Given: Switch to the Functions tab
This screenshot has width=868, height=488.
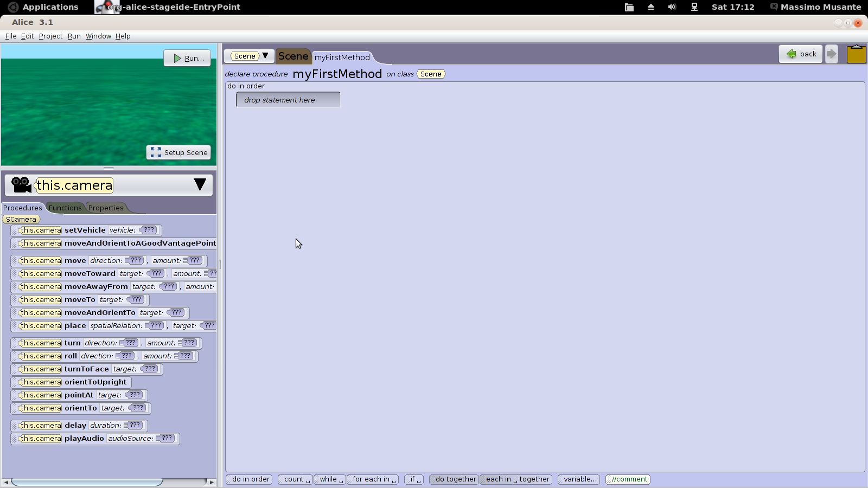Looking at the screenshot, I should (65, 208).
